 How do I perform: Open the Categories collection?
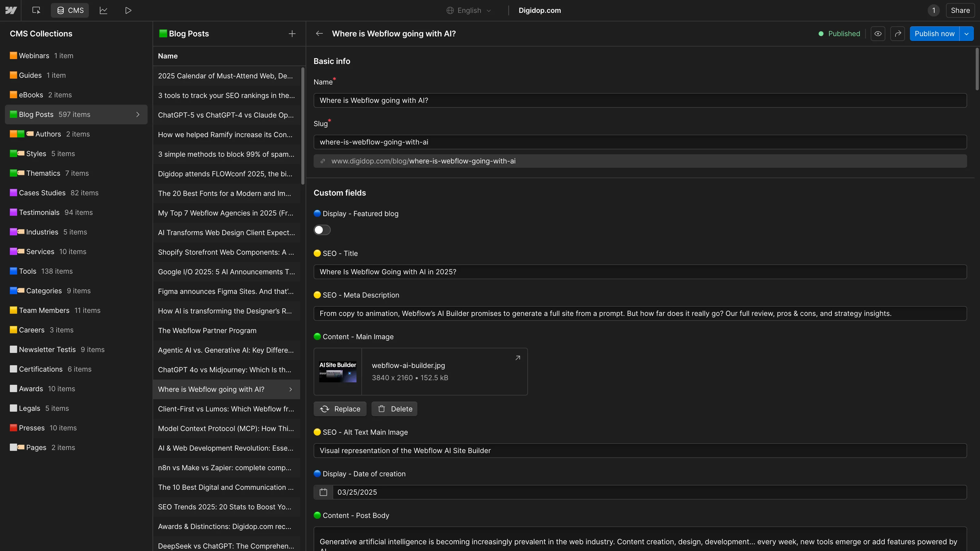pos(76,290)
